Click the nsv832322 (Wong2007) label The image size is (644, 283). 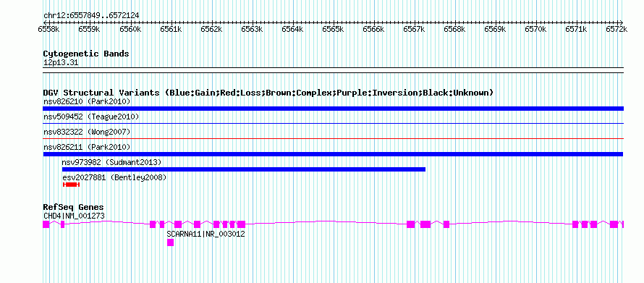point(87,132)
